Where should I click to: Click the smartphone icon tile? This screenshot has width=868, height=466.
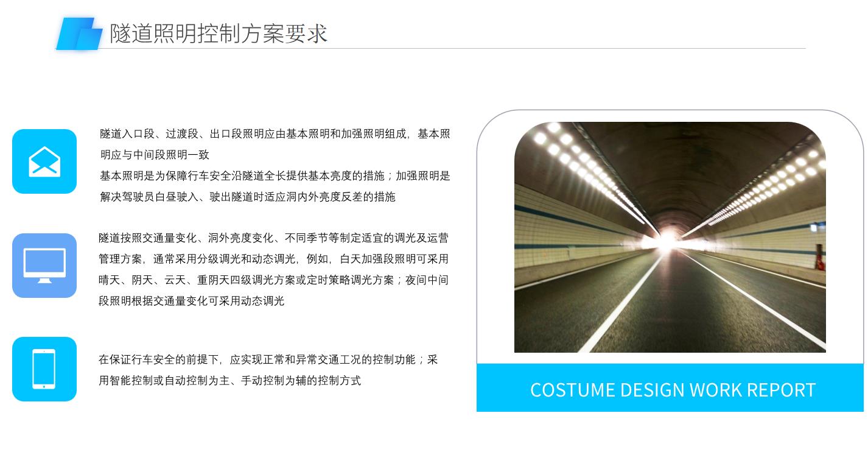click(44, 369)
